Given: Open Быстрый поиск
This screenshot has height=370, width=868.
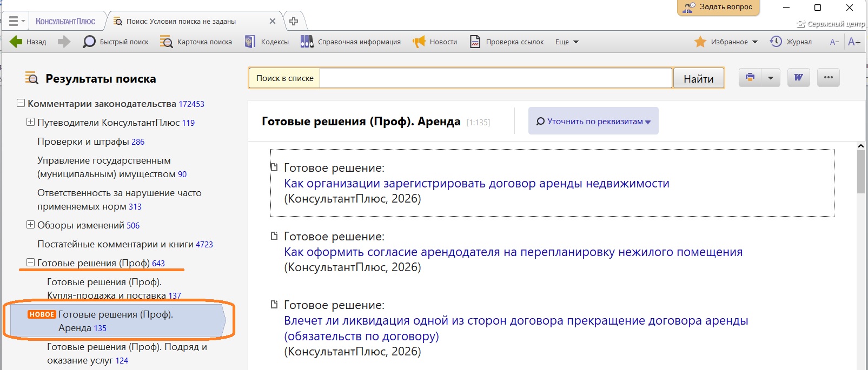Looking at the screenshot, I should [115, 42].
